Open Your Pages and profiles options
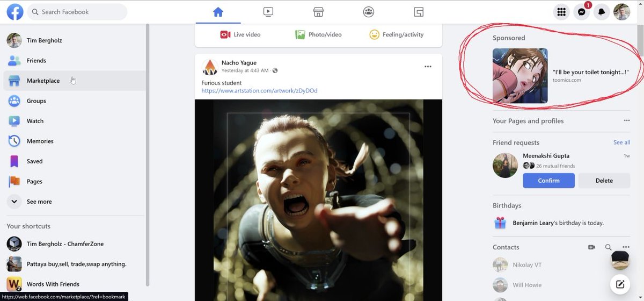 pyautogui.click(x=626, y=120)
